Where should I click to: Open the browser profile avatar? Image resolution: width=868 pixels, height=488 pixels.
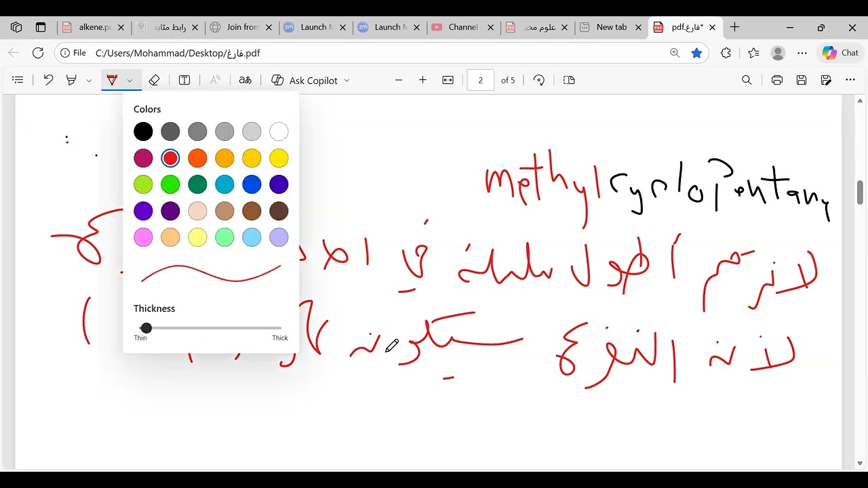point(778,53)
